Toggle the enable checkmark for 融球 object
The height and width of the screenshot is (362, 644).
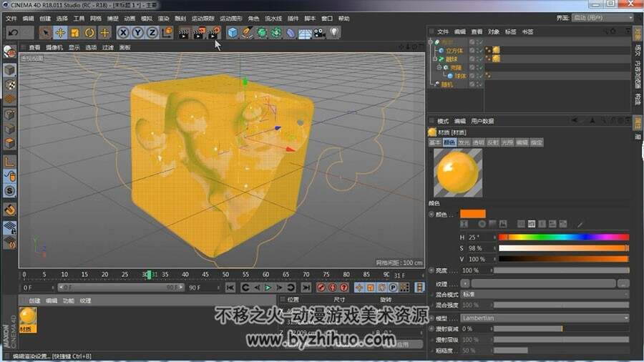(479, 59)
